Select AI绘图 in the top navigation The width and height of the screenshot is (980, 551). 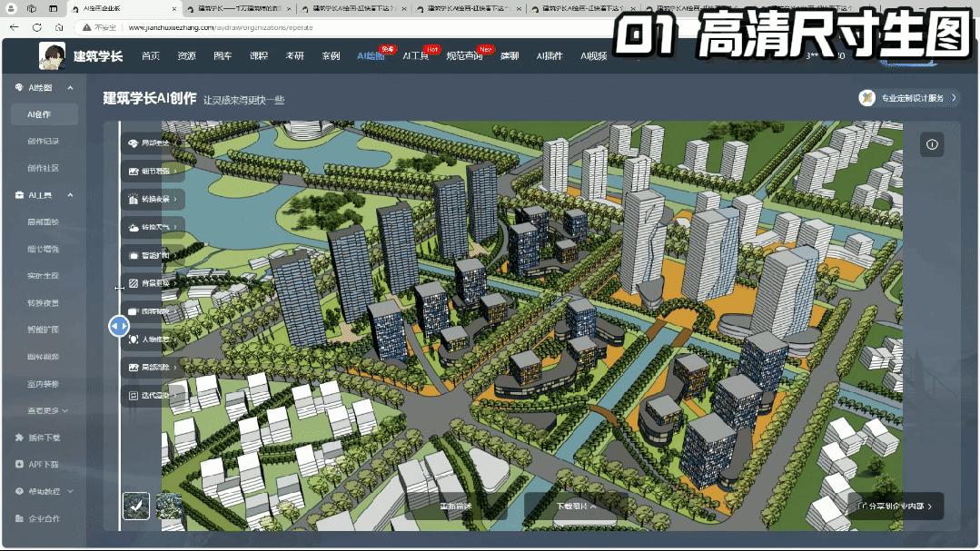(x=371, y=56)
